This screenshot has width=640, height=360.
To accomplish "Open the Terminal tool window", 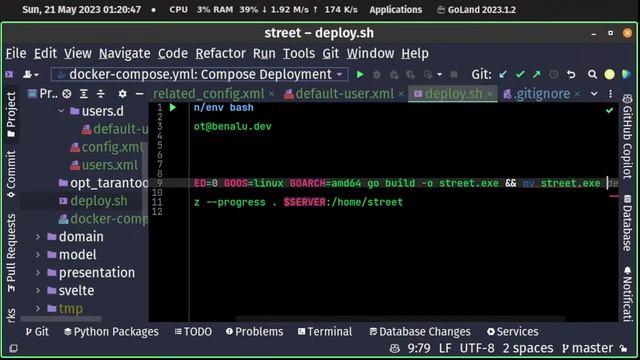I will point(325,332).
